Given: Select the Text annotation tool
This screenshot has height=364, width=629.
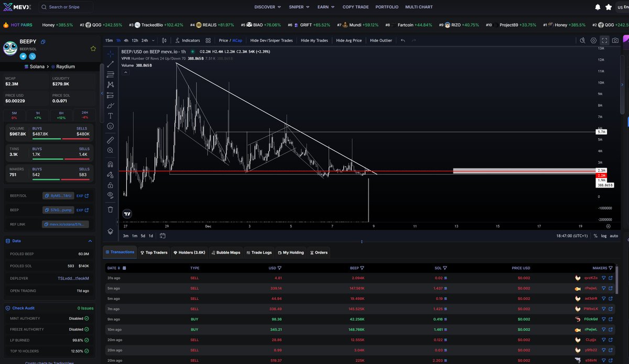Looking at the screenshot, I should pyautogui.click(x=111, y=116).
